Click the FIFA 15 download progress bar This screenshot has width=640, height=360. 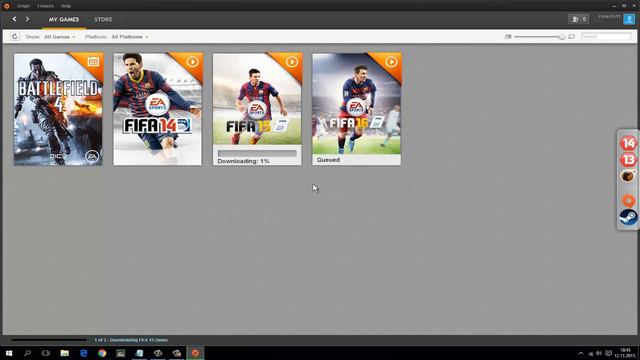tap(257, 153)
